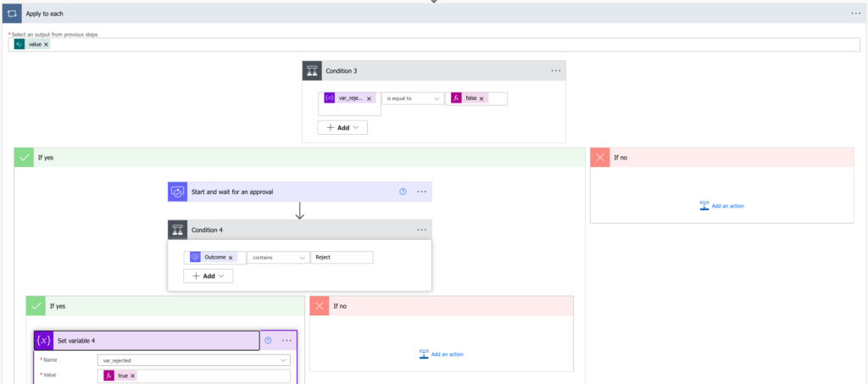The width and height of the screenshot is (868, 384).
Task: Expand Add dropdown in Condition 4
Action: 209,275
